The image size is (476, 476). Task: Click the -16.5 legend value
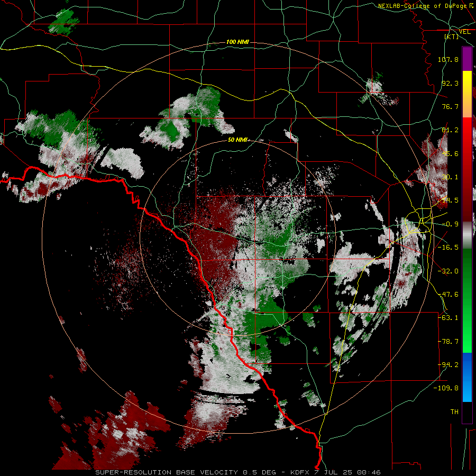click(x=448, y=248)
